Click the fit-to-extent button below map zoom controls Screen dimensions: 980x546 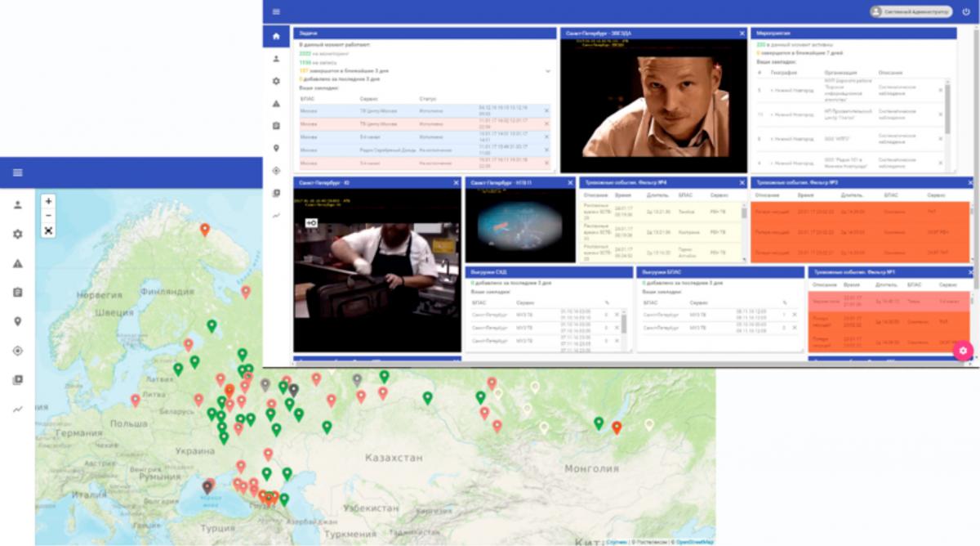tap(48, 231)
